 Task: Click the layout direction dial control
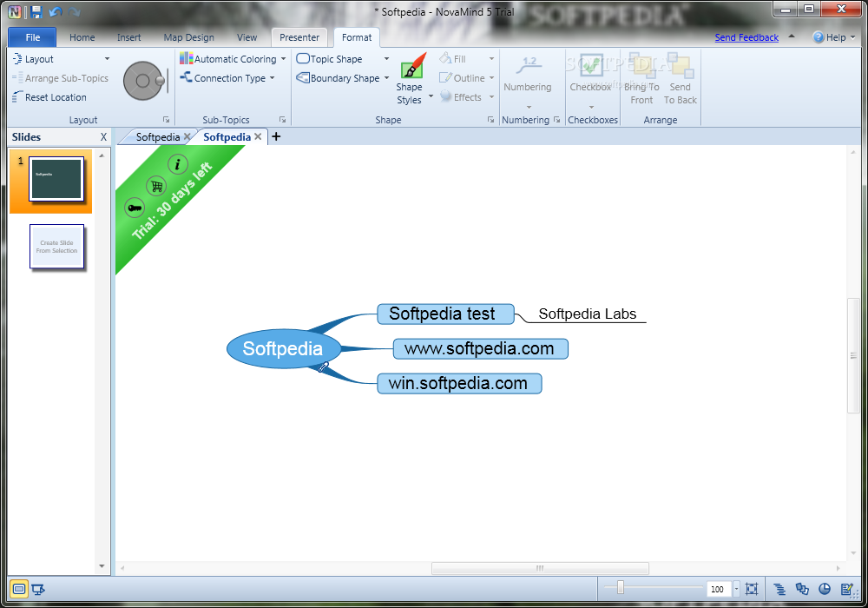tap(144, 81)
